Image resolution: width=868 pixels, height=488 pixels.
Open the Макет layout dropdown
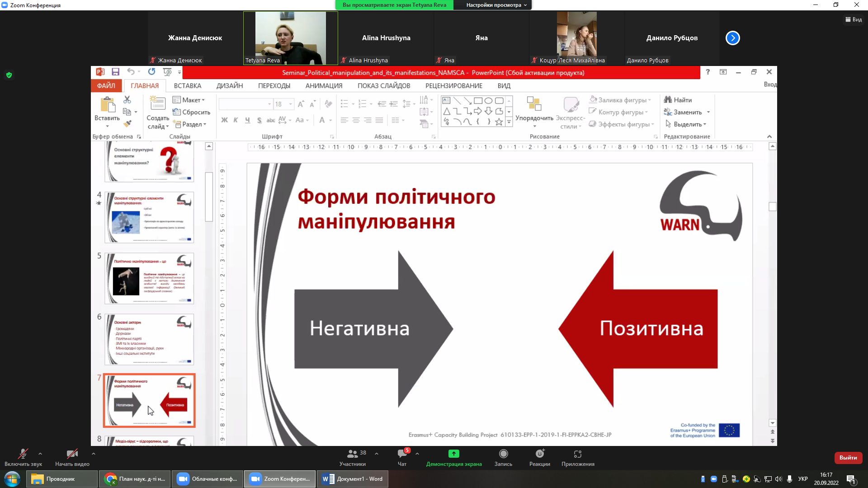[189, 100]
